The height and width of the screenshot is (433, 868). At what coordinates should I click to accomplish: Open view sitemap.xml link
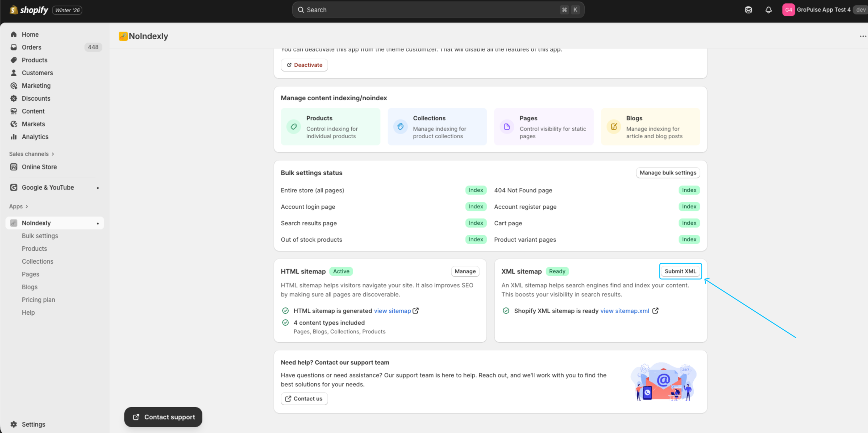(624, 311)
